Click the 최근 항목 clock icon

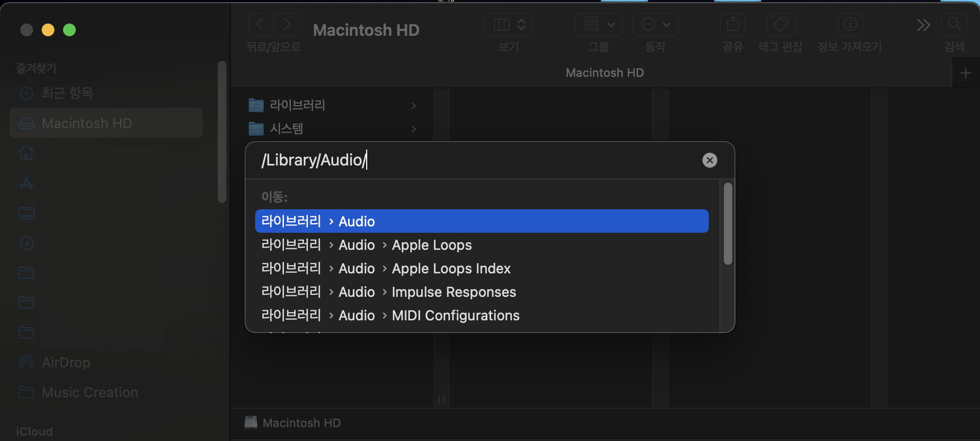(27, 93)
